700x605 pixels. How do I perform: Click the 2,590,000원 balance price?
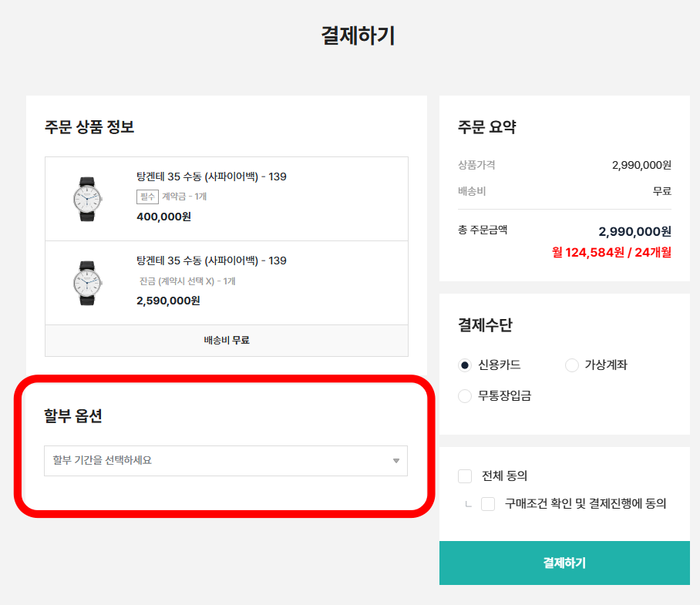point(168,301)
